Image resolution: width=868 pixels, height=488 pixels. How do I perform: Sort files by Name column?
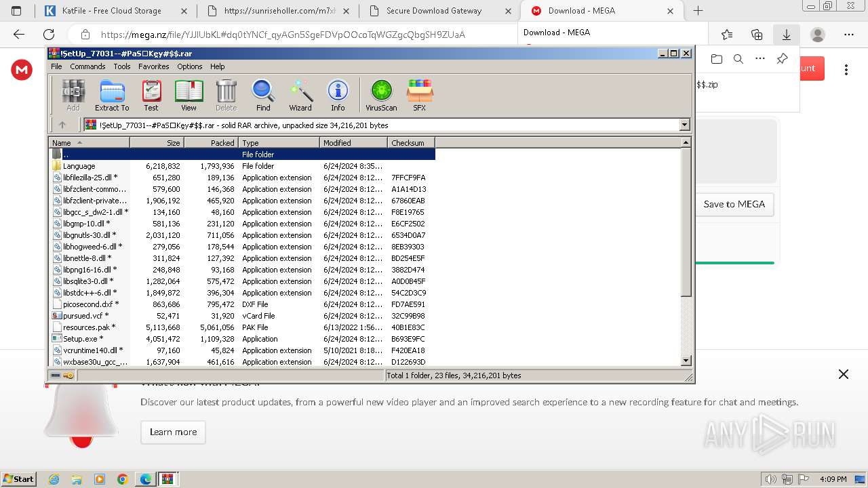(x=89, y=143)
